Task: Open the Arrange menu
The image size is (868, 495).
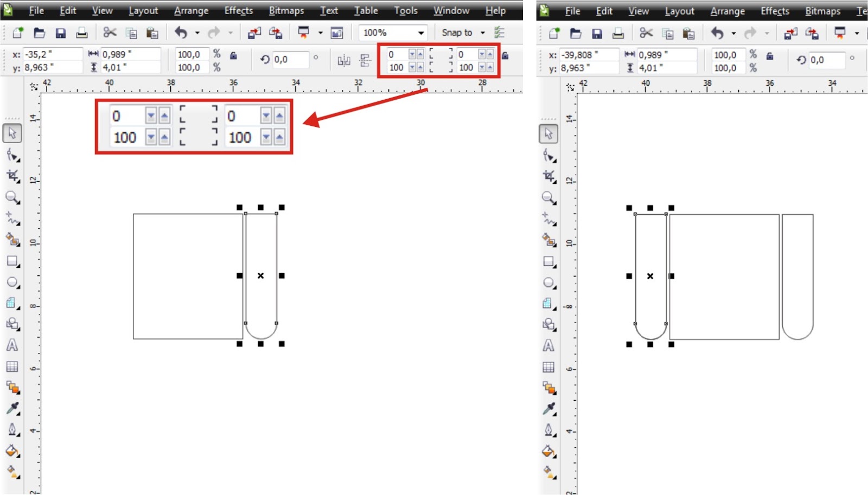Action: (x=190, y=10)
